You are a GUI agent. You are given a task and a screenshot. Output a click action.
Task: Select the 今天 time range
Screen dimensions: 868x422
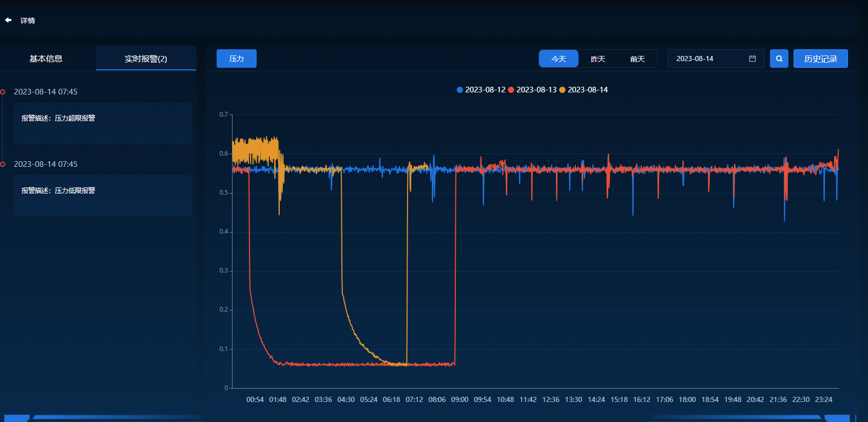[x=558, y=59]
